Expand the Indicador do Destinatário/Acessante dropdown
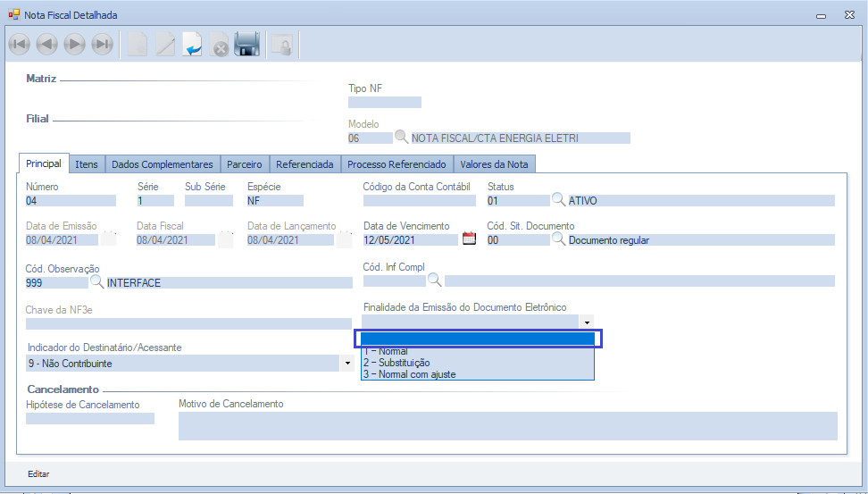Viewport: 868px width, 494px height. tap(346, 364)
